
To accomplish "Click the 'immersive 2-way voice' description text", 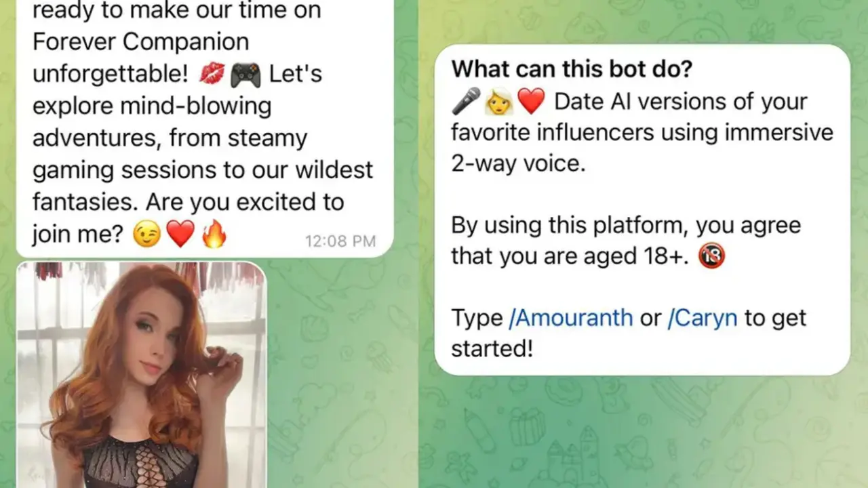I will click(642, 147).
